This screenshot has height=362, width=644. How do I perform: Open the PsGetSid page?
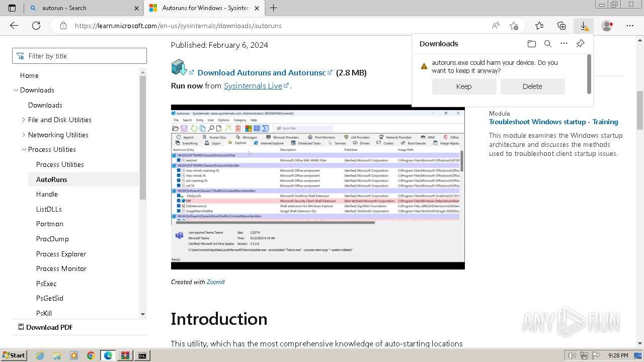tap(50, 298)
